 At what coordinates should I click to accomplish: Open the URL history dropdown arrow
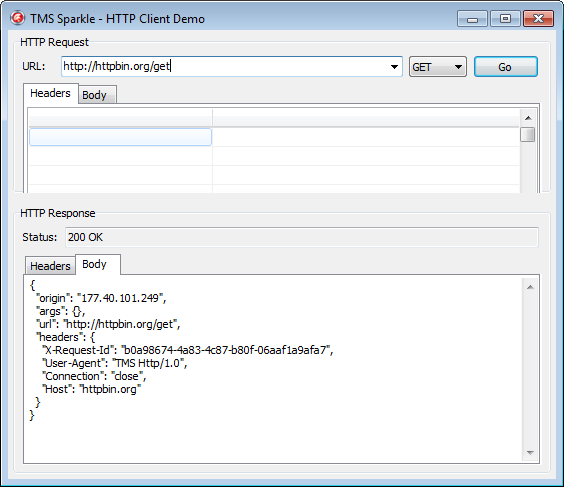coord(394,67)
